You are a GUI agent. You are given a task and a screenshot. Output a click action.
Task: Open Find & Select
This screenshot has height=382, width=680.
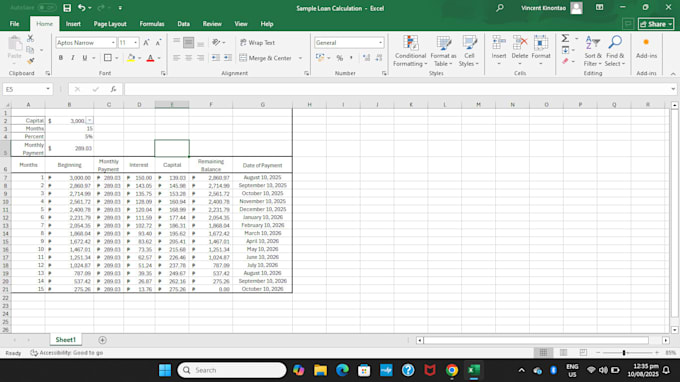(615, 51)
